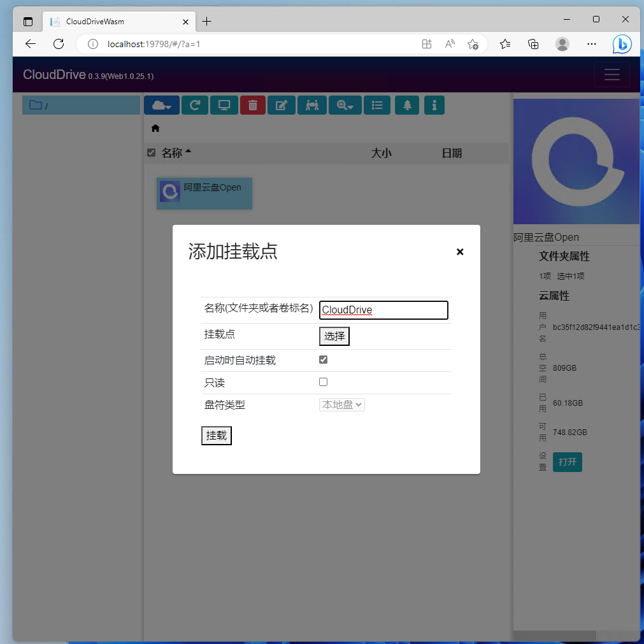
Task: Click the split screen browser icon
Action: (427, 44)
